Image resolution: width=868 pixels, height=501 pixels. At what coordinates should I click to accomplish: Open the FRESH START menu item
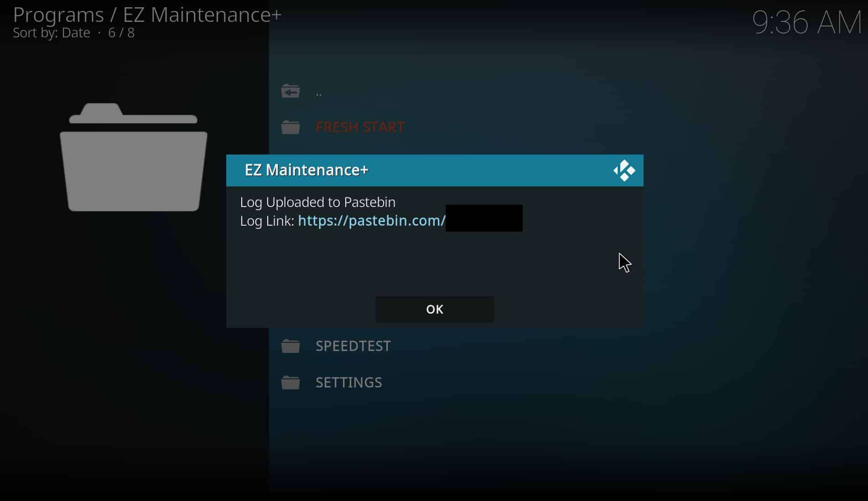360,127
